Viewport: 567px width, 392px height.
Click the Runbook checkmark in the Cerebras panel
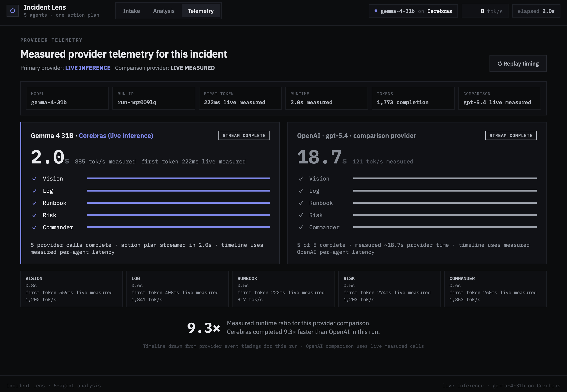(34, 203)
